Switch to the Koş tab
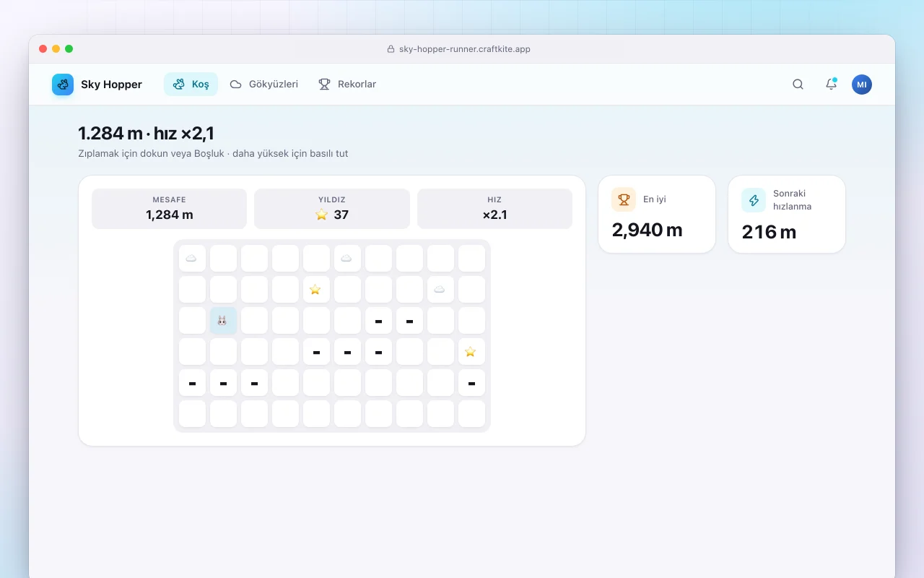The width and height of the screenshot is (924, 578). point(191,85)
